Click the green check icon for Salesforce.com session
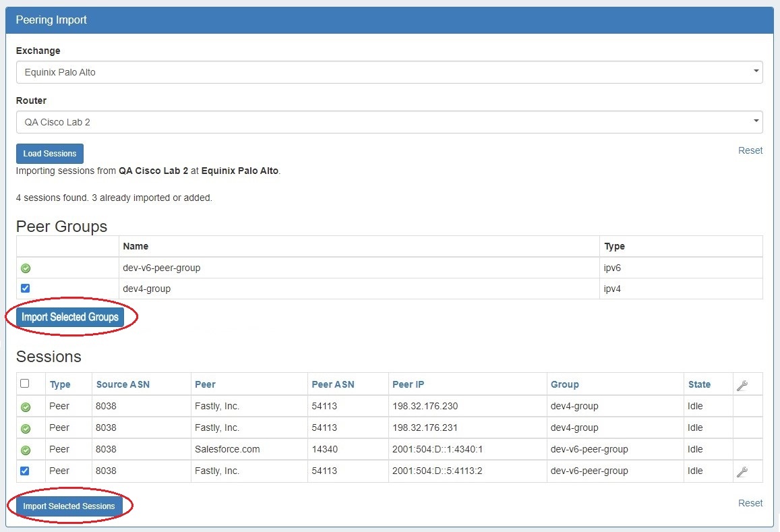 [26, 450]
